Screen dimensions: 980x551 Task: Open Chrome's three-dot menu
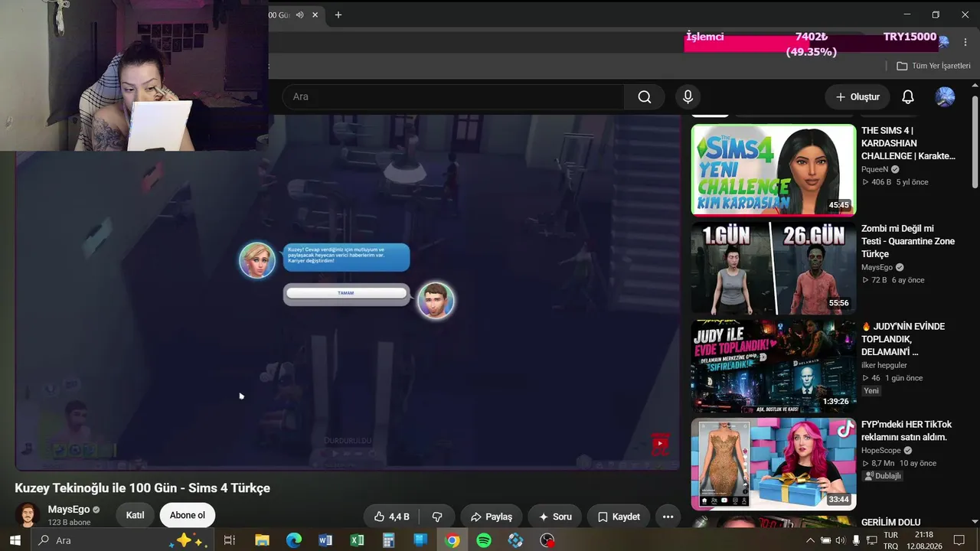(x=965, y=43)
